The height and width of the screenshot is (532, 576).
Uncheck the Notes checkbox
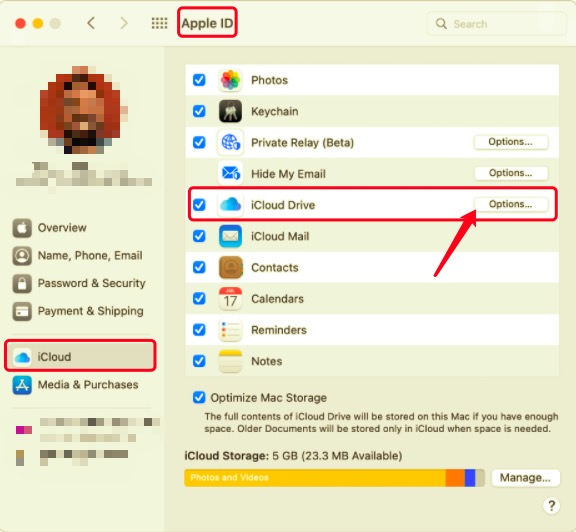pos(199,361)
